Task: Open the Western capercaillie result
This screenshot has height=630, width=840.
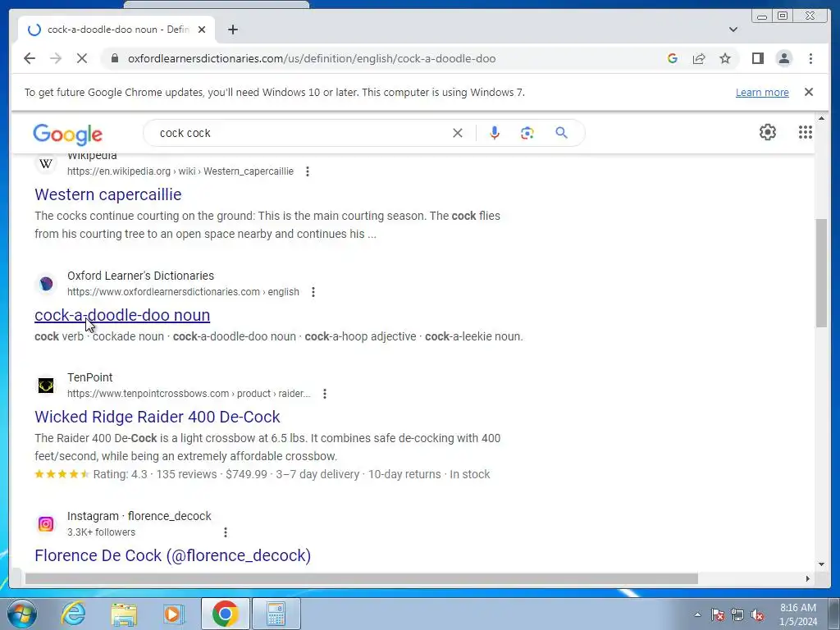Action: click(108, 194)
